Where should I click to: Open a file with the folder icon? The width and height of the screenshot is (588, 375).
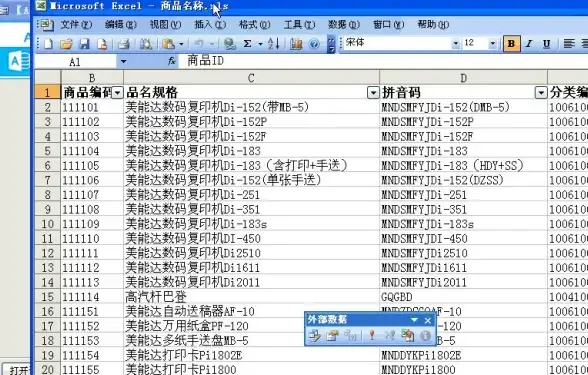[66, 44]
